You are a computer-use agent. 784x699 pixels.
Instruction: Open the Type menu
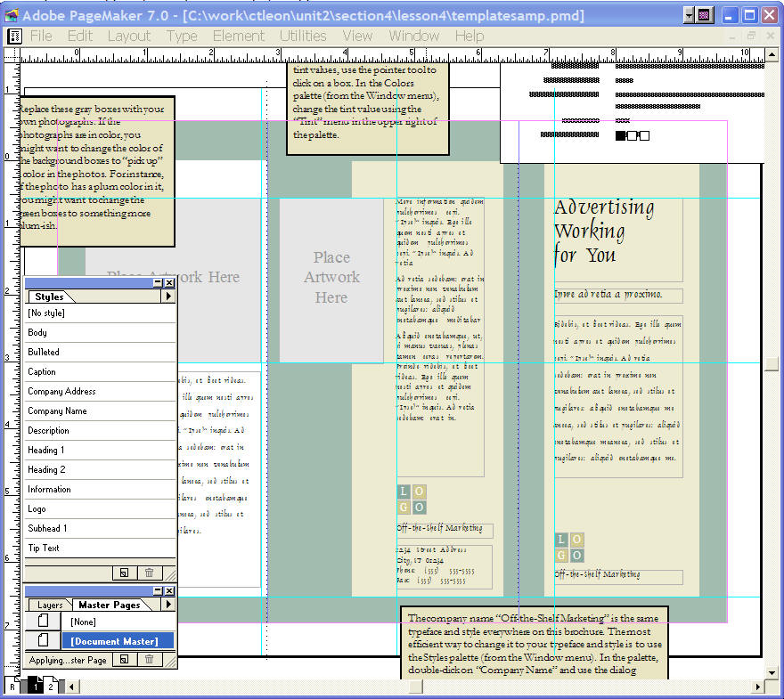click(182, 36)
